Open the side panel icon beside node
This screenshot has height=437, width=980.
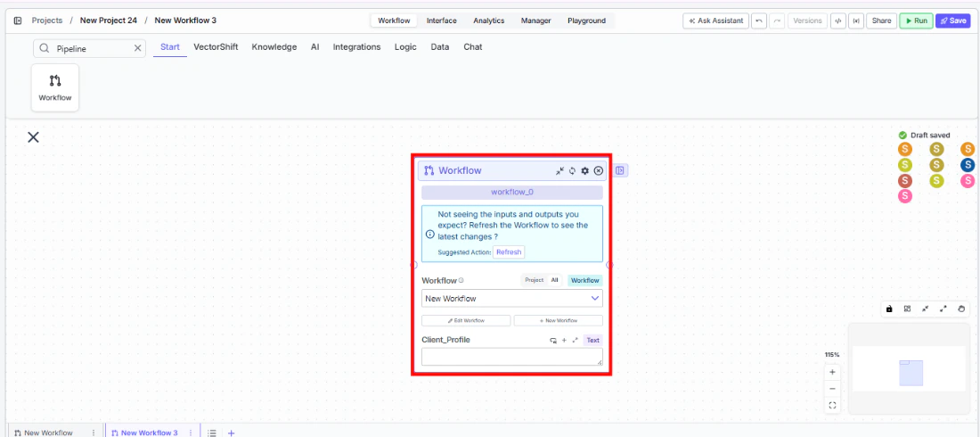620,170
